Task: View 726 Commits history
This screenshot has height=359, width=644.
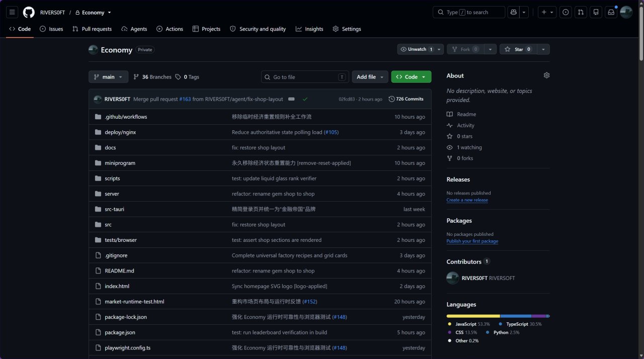Action: 406,99
